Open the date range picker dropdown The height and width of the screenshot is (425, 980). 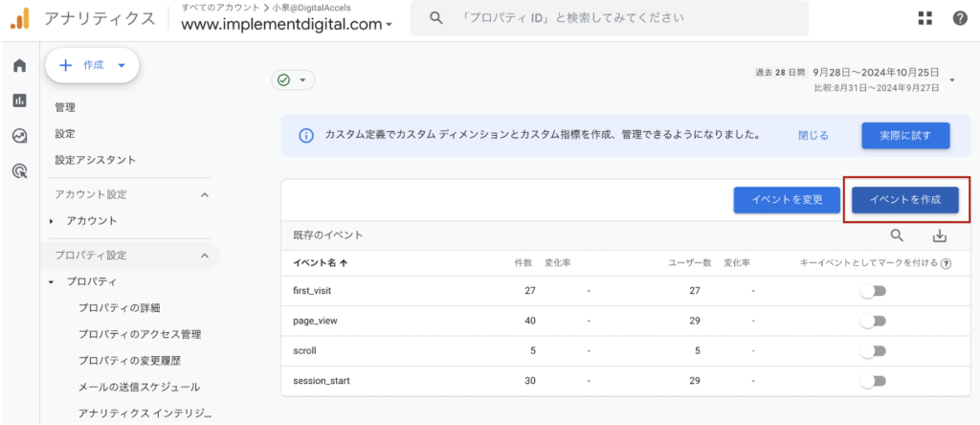(952, 80)
